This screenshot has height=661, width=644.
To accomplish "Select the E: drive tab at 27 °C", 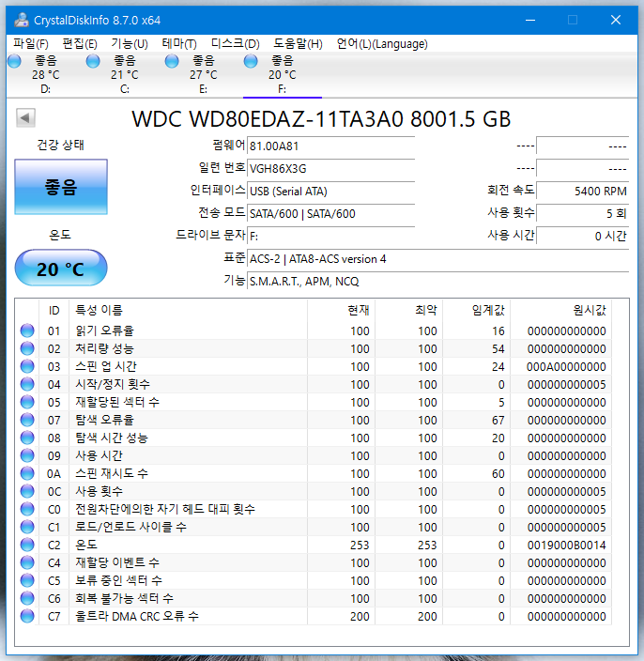I will (203, 74).
